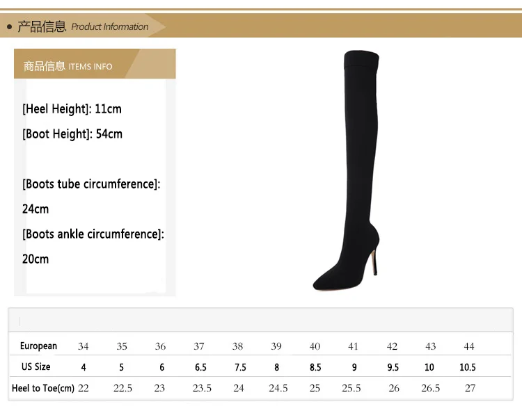This screenshot has width=522, height=420.
Task: Click heel-to-toe value 24.5
Action: pyautogui.click(x=278, y=388)
